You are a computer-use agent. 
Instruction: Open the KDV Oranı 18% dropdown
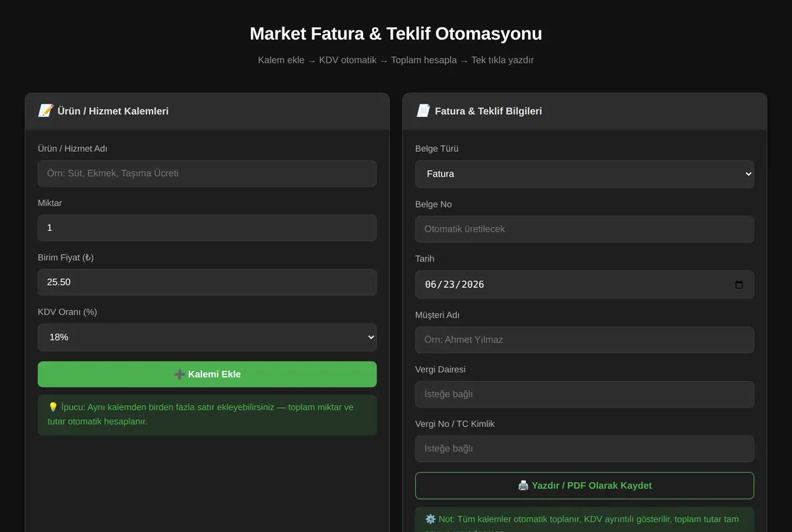207,337
